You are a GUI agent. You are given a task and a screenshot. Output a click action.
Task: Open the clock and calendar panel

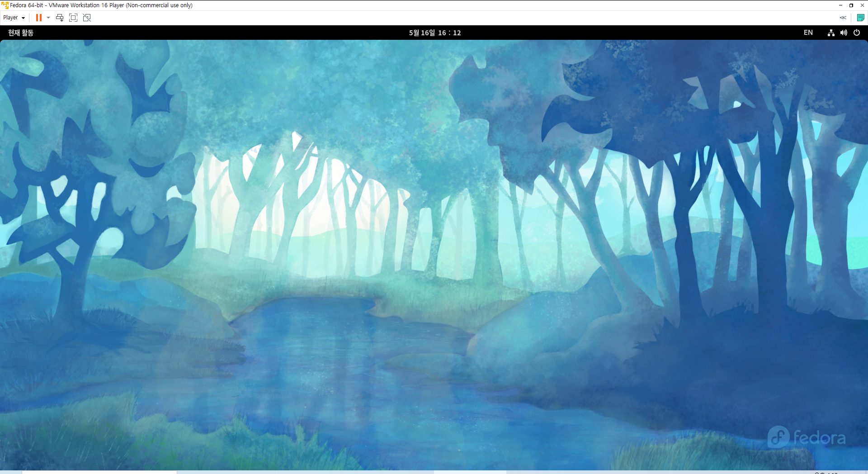click(435, 33)
